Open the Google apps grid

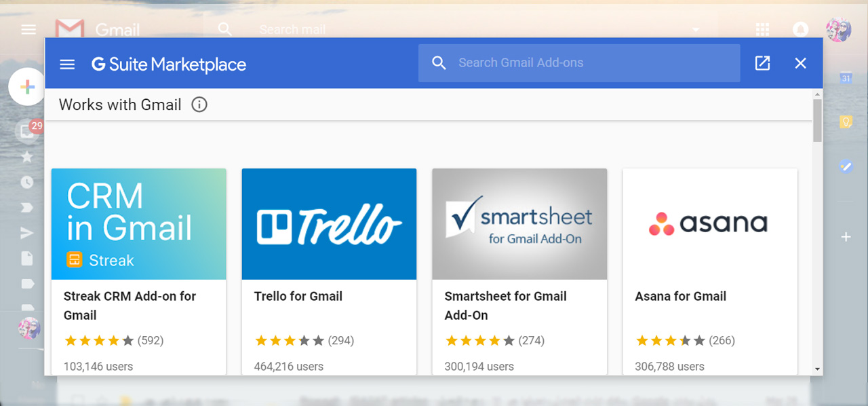tap(763, 29)
